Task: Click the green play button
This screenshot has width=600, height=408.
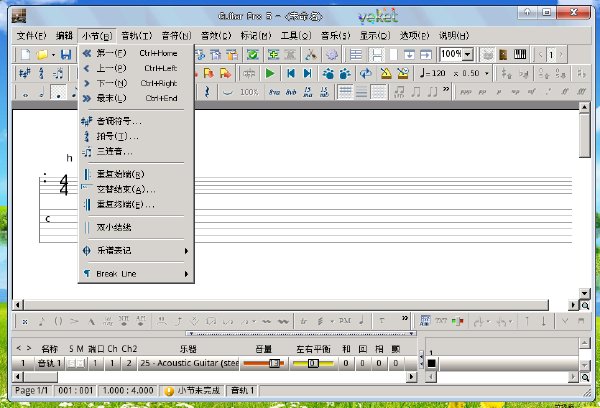Action: pos(270,73)
